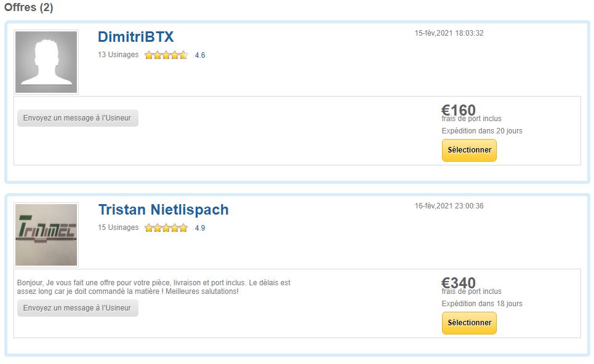Image resolution: width=594 pixels, height=364 pixels.
Task: Open the Tristan Nietlispach profile link
Action: point(163,210)
